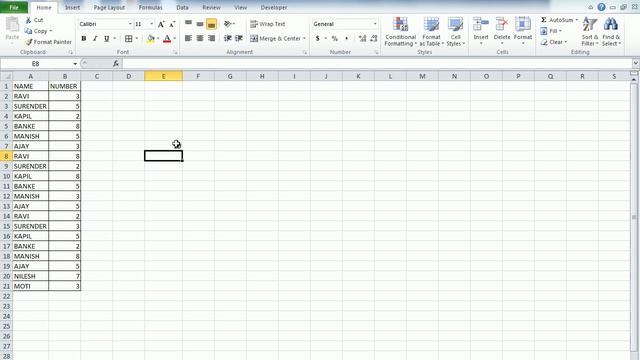Switch to the Developer tab

click(274, 7)
